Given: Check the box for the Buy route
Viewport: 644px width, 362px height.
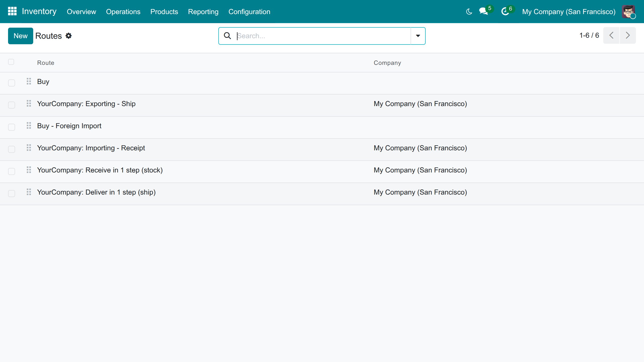Looking at the screenshot, I should coord(12,83).
